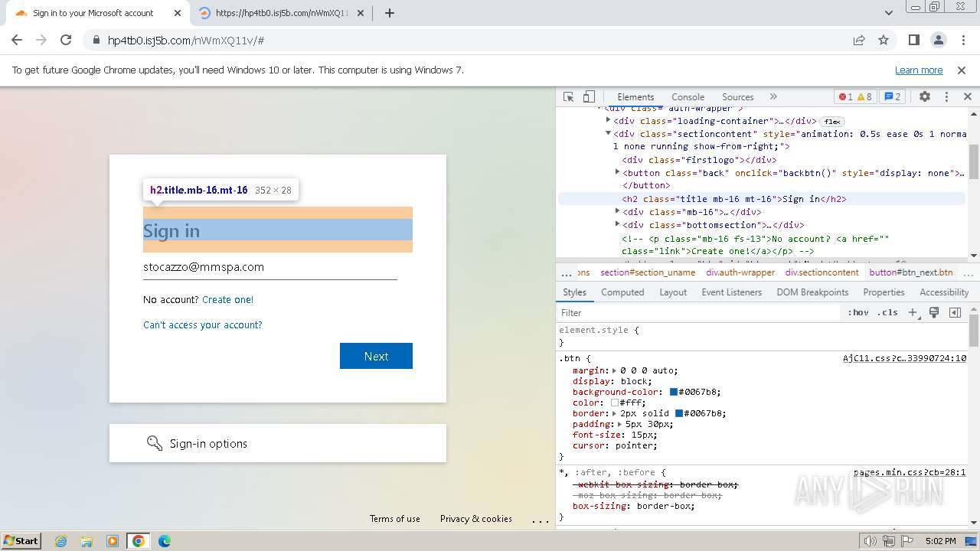Go back in Chrome
Viewport: 980px width, 551px height.
17,41
